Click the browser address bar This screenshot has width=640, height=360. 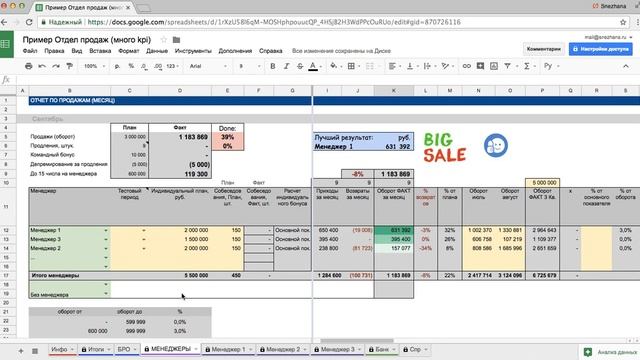[x=333, y=22]
